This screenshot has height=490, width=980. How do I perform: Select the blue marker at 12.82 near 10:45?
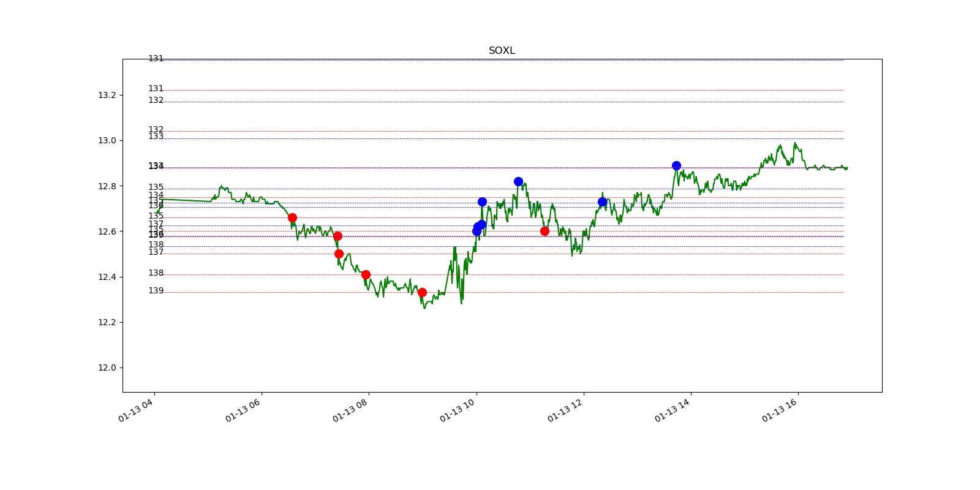[518, 181]
